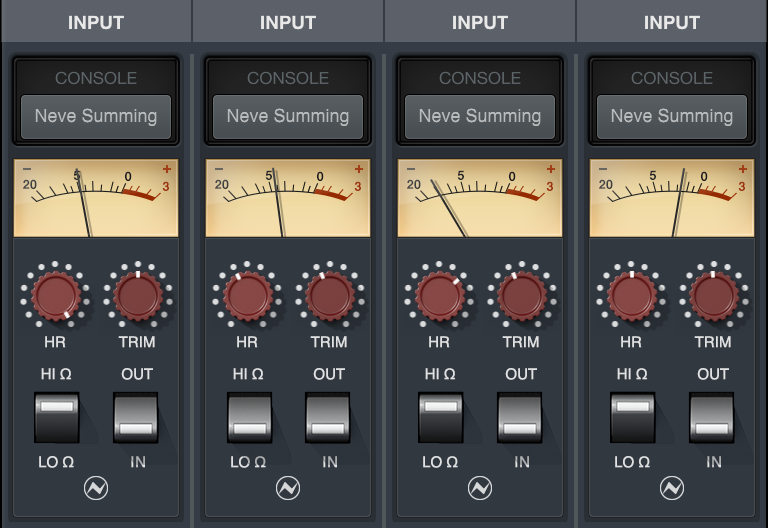Click the VU meter in third channel
The width and height of the screenshot is (768, 528).
(x=480, y=198)
